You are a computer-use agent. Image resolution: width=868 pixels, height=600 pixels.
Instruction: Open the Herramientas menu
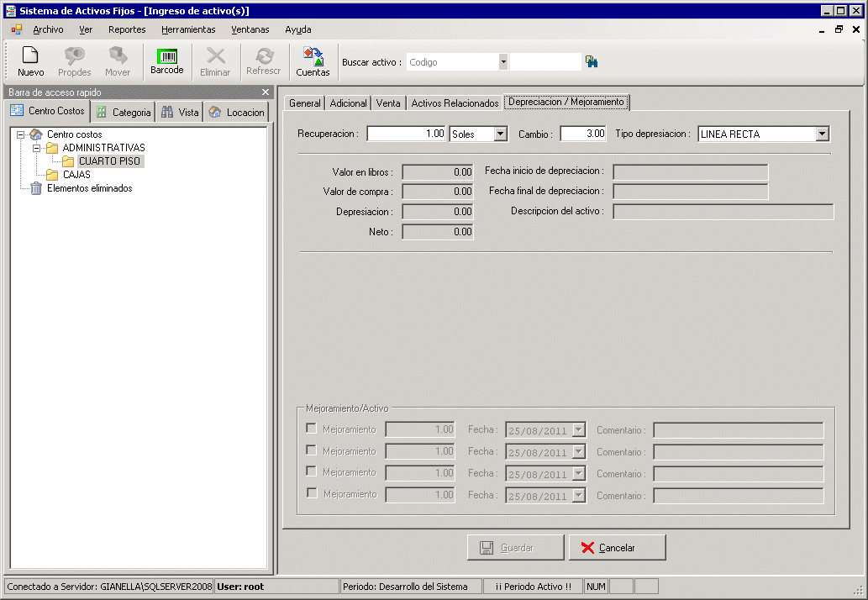(x=188, y=29)
